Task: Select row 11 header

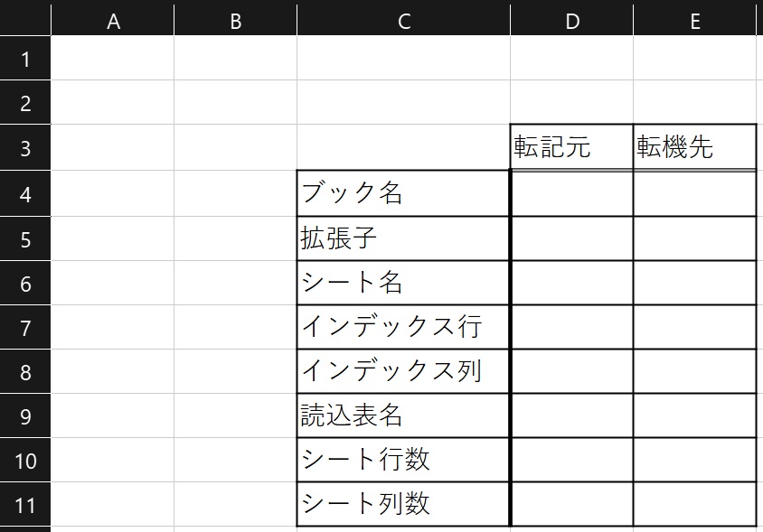Action: click(x=25, y=504)
